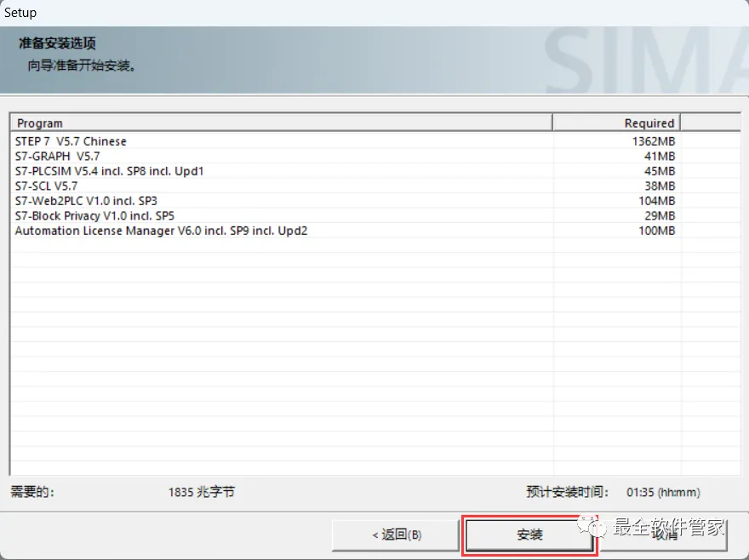This screenshot has height=560, width=749.
Task: Click the 100MB required size value
Action: pyautogui.click(x=657, y=231)
